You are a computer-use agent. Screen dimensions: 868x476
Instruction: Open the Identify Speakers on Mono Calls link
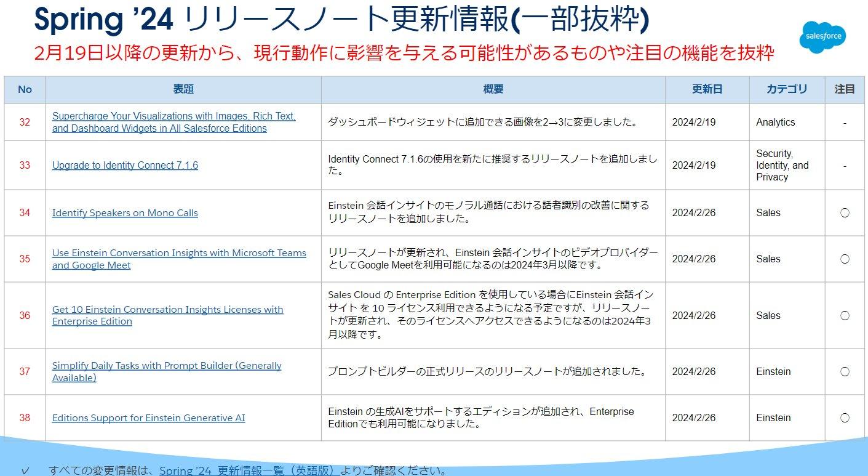click(x=125, y=212)
